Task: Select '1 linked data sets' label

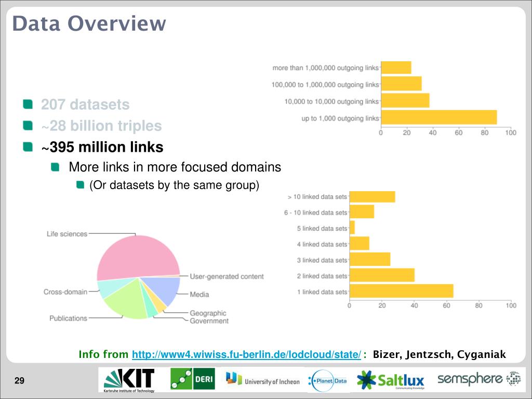Action: click(x=322, y=292)
